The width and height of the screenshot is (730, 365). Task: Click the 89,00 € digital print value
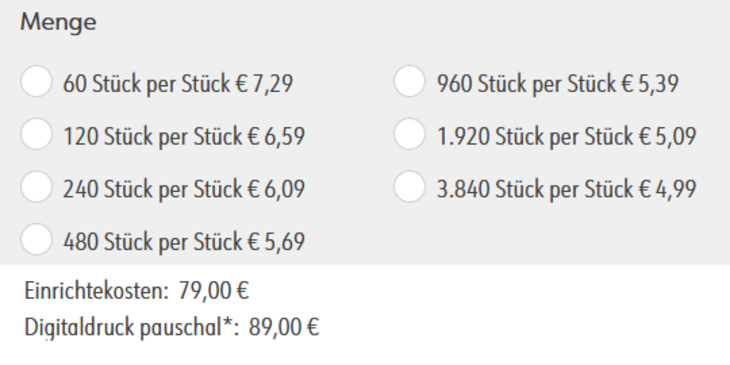284,327
